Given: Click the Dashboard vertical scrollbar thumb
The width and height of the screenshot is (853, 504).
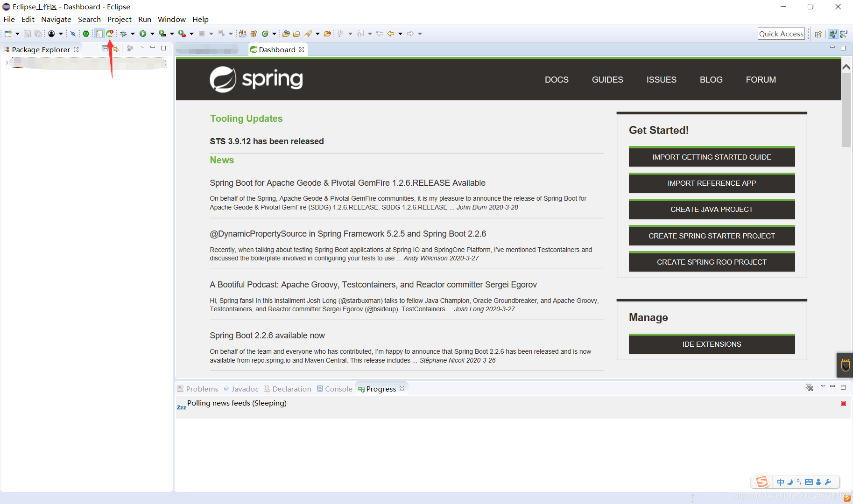Looking at the screenshot, I should point(846,110).
